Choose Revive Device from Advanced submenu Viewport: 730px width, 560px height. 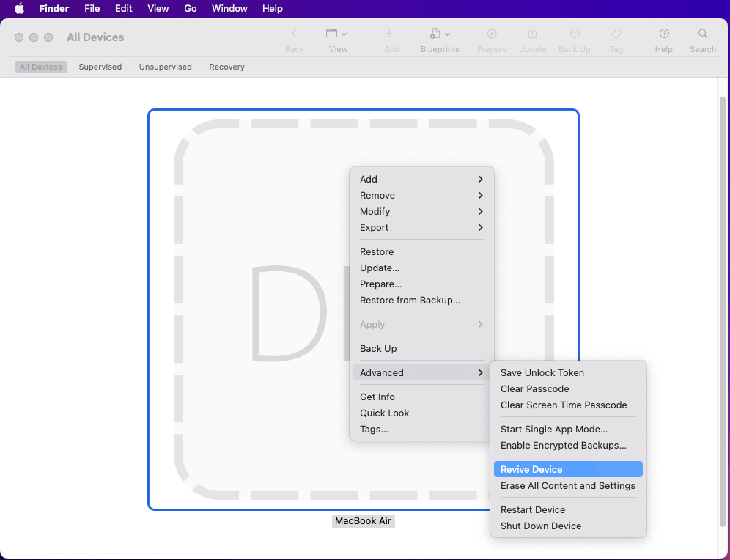click(x=531, y=469)
